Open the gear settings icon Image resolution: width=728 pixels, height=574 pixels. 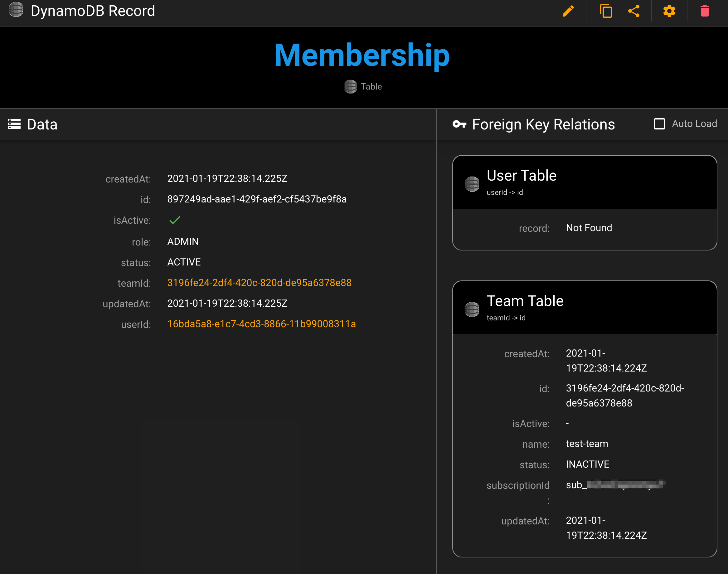pos(669,11)
